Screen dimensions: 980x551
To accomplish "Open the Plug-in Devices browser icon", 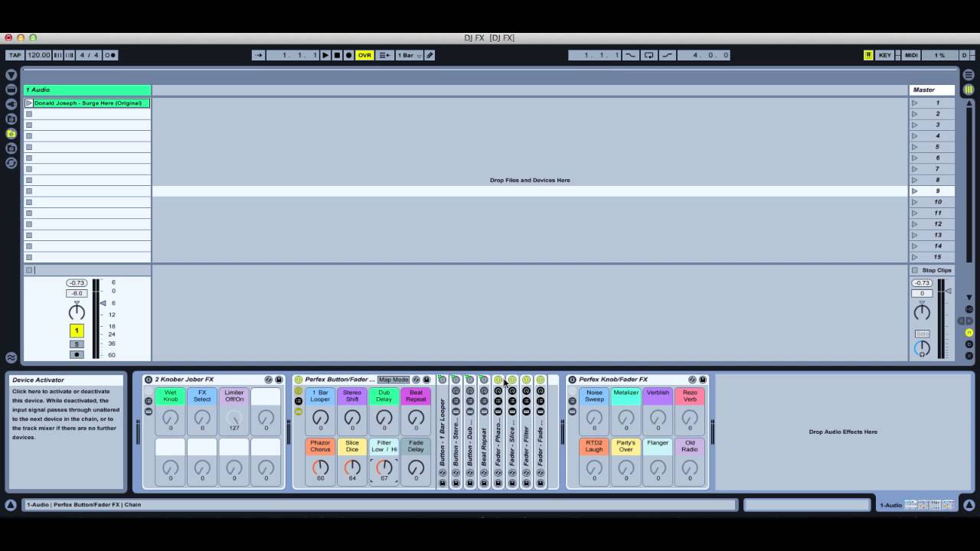I will pos(11,104).
